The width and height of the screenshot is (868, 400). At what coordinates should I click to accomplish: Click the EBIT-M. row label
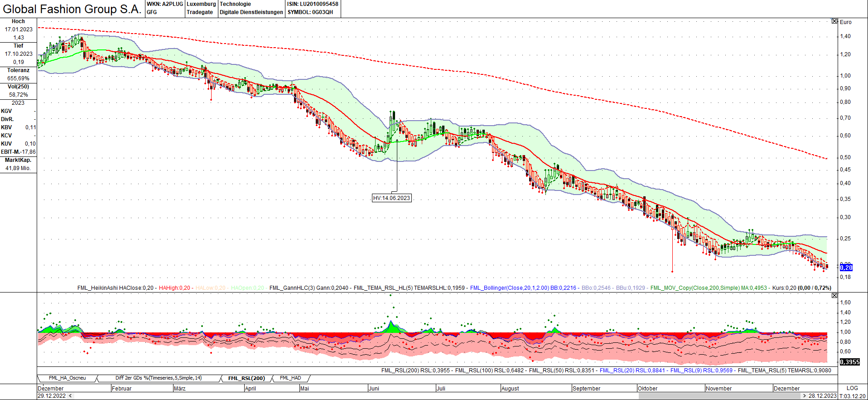coord(10,152)
